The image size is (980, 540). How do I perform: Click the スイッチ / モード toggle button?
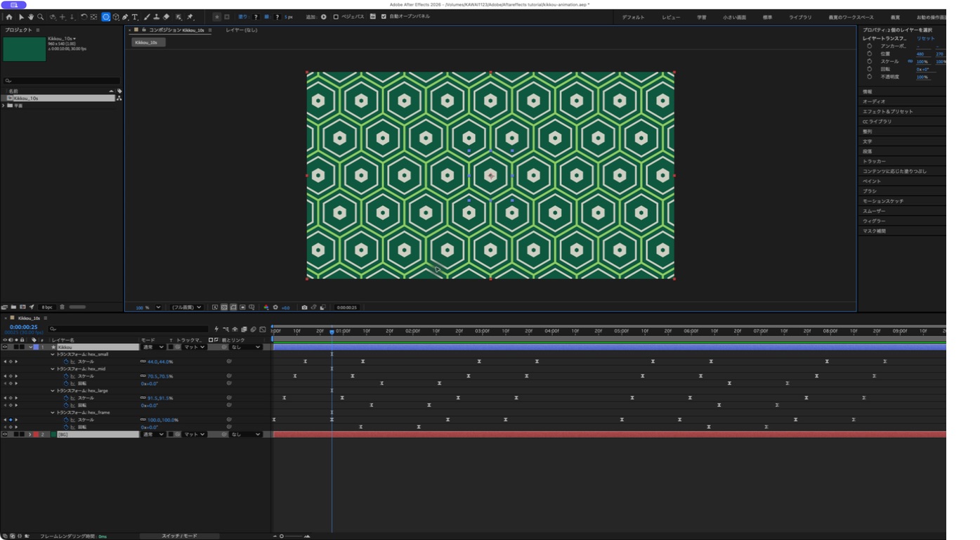179,536
